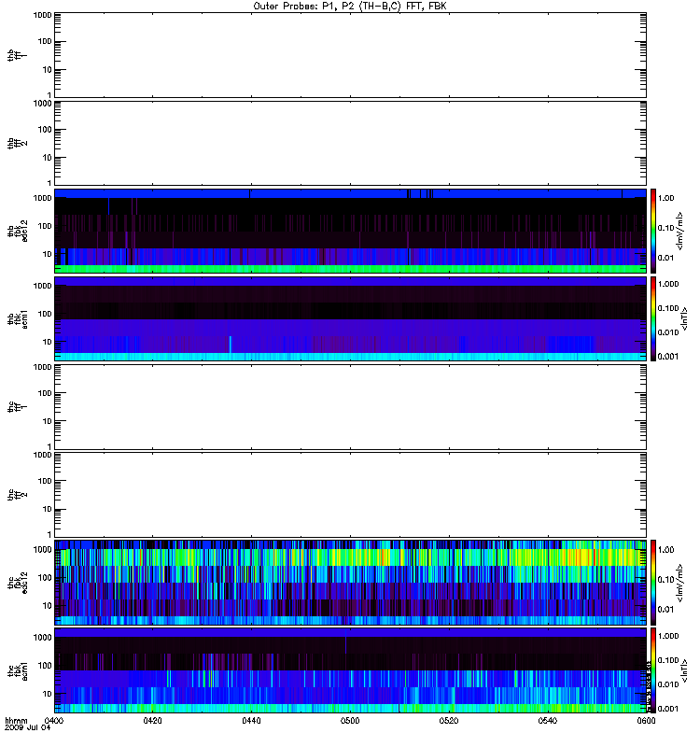Click the 0420 time axis label
The image size is (700, 747).
[152, 720]
